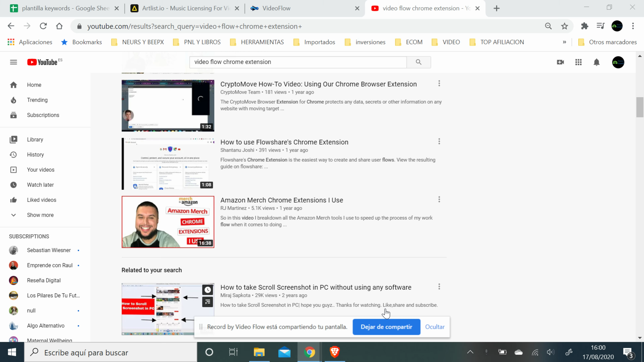Image resolution: width=644 pixels, height=362 pixels.
Task: Open the Aplicaciones bookmarks shortcut
Action: coord(30,42)
